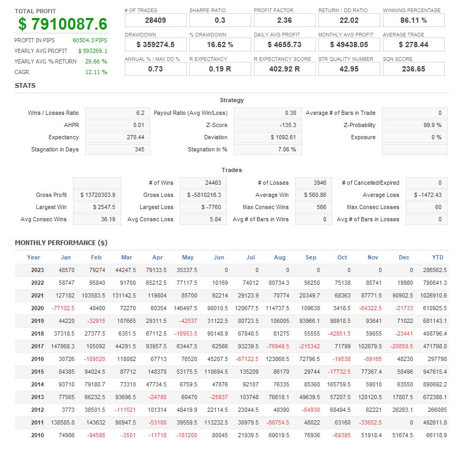The width and height of the screenshot is (476, 451).
Task: Click the CAGR value 12.11 %
Action: (x=96, y=72)
